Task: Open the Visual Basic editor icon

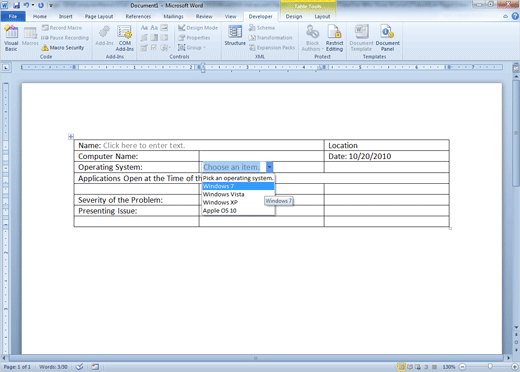Action: 11,38
